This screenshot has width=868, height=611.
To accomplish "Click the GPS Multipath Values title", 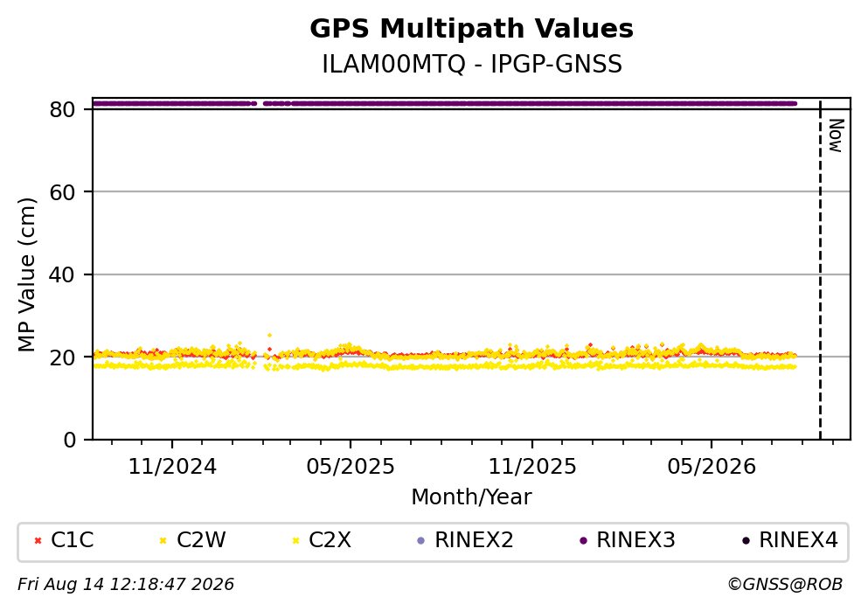I will [471, 28].
